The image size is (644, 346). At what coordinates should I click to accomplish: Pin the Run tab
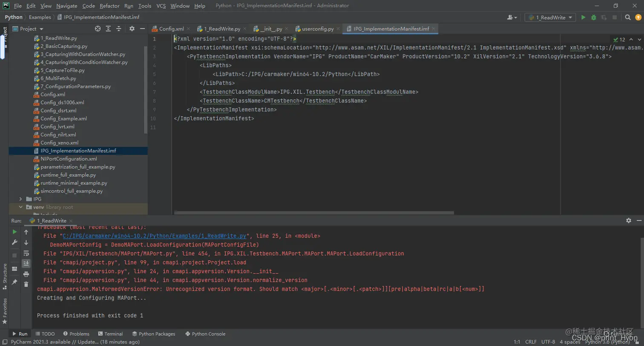(14, 282)
